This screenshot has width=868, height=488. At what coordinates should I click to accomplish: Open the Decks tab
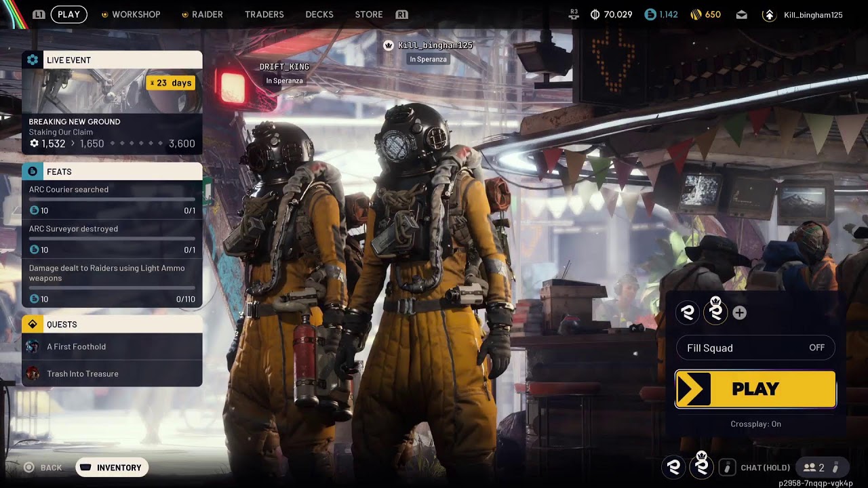(319, 14)
